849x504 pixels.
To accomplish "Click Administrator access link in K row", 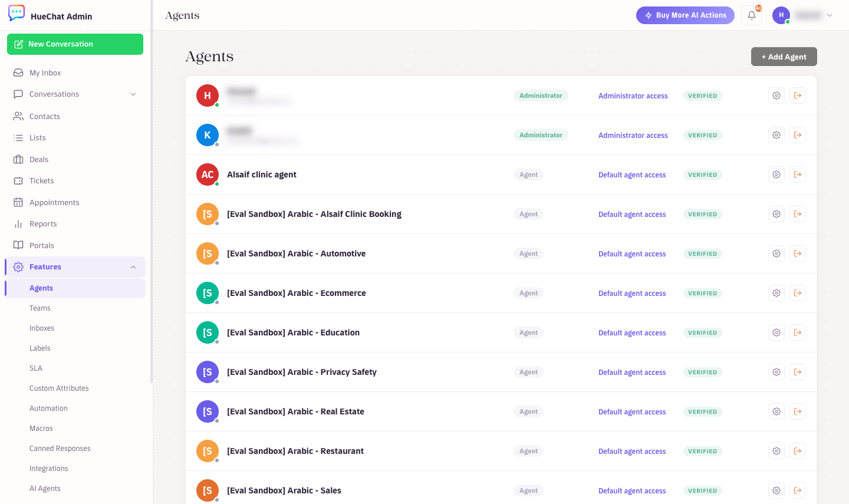I will point(633,136).
